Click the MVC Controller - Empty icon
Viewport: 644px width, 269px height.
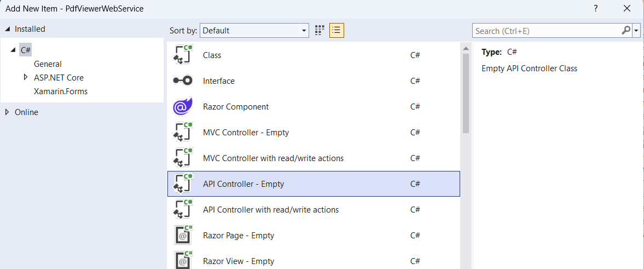pyautogui.click(x=183, y=133)
